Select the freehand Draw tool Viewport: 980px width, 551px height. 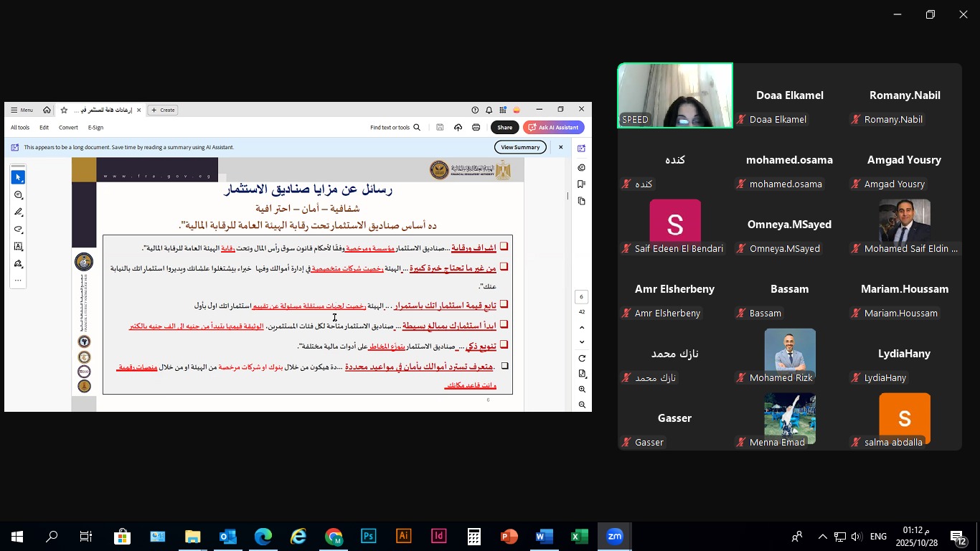(19, 230)
